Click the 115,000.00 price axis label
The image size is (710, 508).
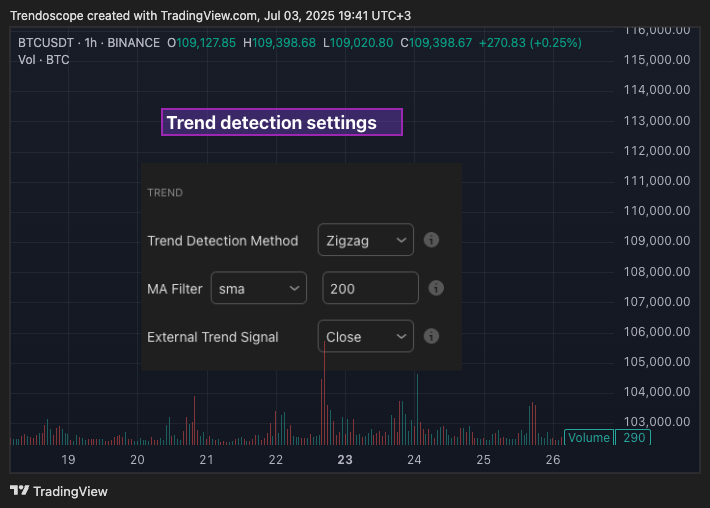[x=657, y=60]
